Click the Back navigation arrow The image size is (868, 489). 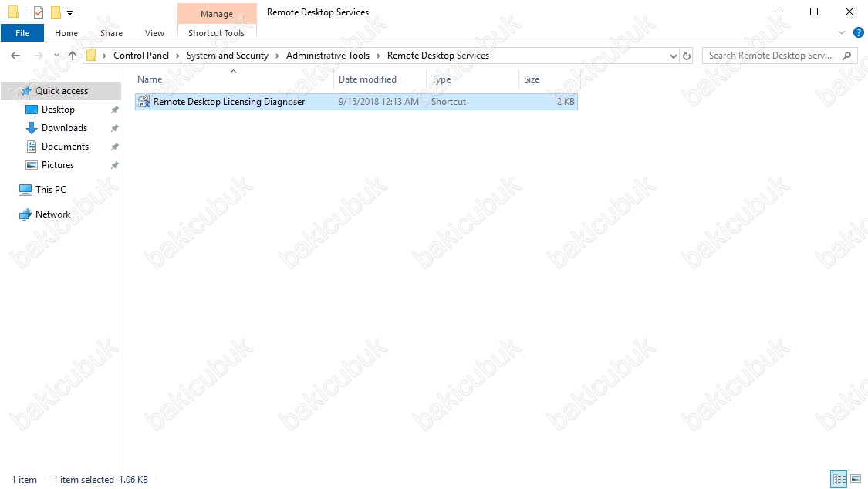15,56
